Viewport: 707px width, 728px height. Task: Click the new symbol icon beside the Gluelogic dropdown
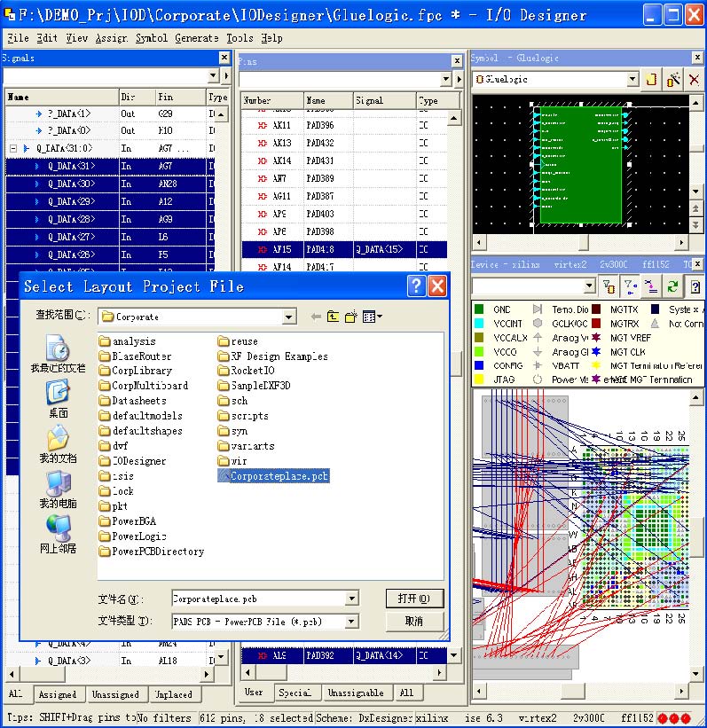point(651,80)
